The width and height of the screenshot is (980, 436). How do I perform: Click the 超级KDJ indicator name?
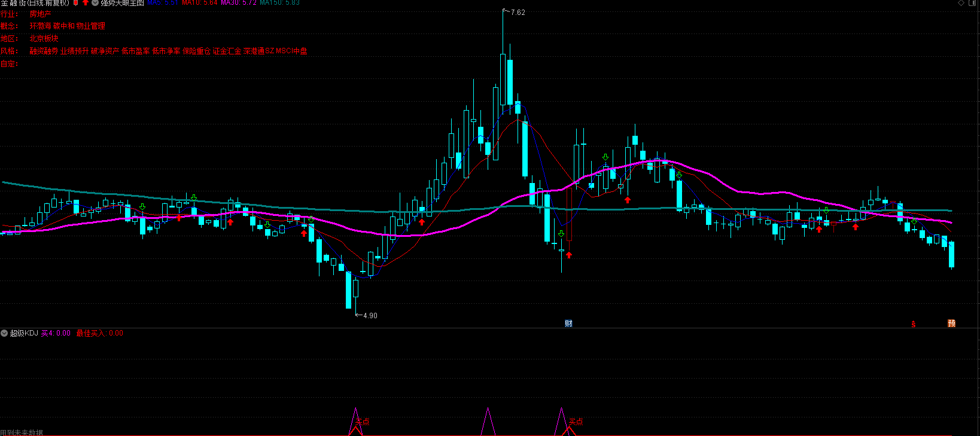[x=24, y=333]
